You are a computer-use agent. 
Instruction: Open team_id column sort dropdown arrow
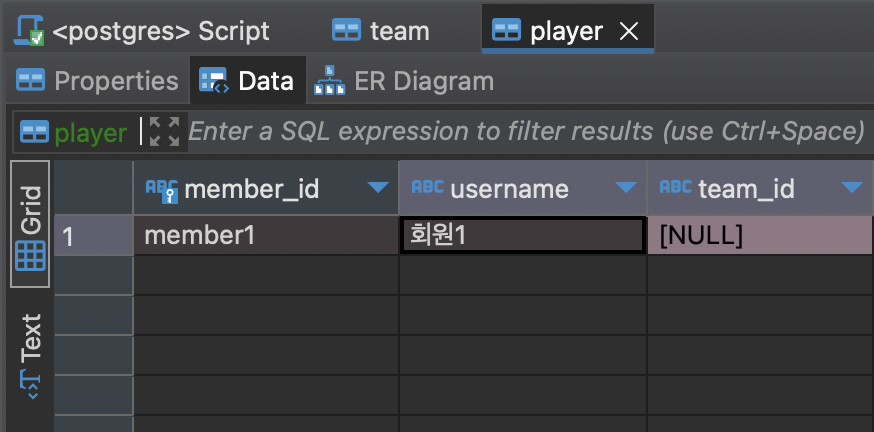click(852, 187)
